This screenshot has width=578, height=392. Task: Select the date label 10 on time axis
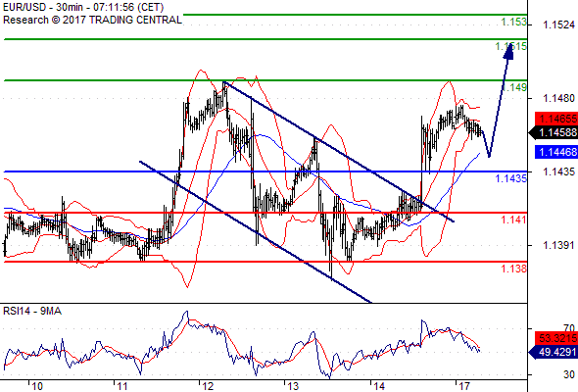(37, 386)
